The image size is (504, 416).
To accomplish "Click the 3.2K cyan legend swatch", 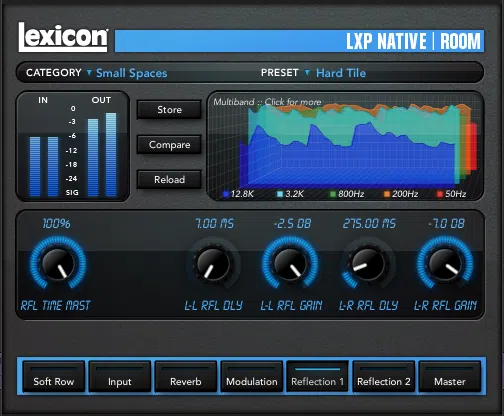I will [280, 194].
